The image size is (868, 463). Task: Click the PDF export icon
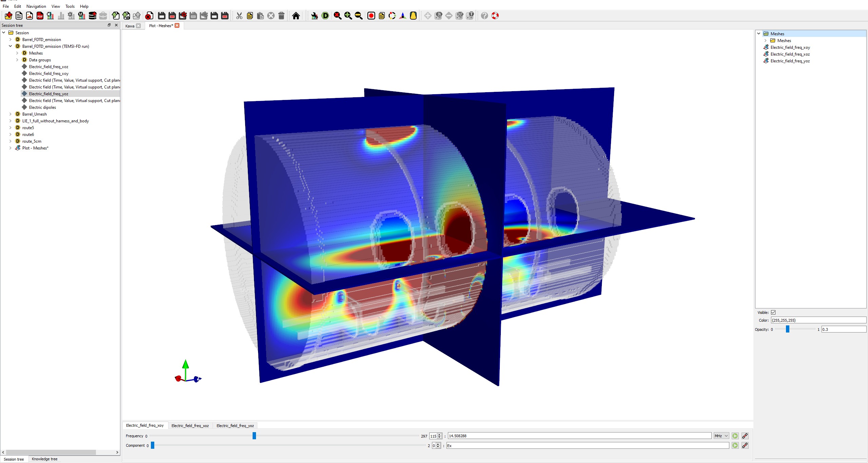(40, 16)
